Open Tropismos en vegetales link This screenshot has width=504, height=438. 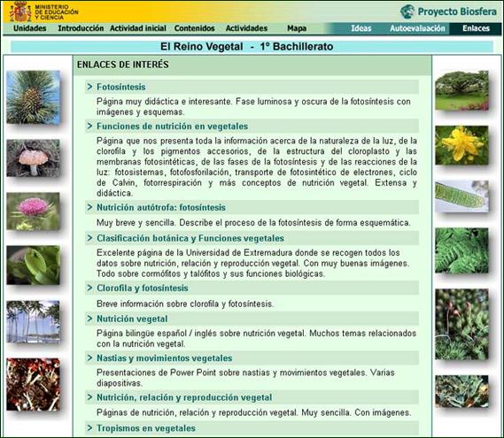coord(146,428)
